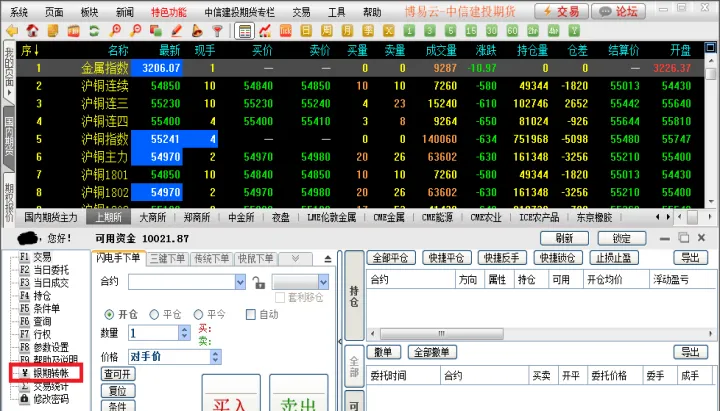The width and height of the screenshot is (720, 411).
Task: Toggle the contract lock padlock icon
Action: click(259, 282)
